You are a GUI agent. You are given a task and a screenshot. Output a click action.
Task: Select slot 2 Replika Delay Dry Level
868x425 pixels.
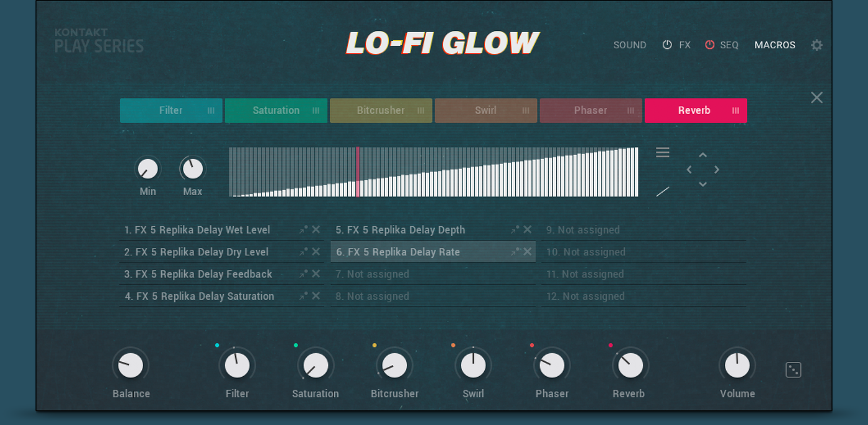[x=222, y=252]
